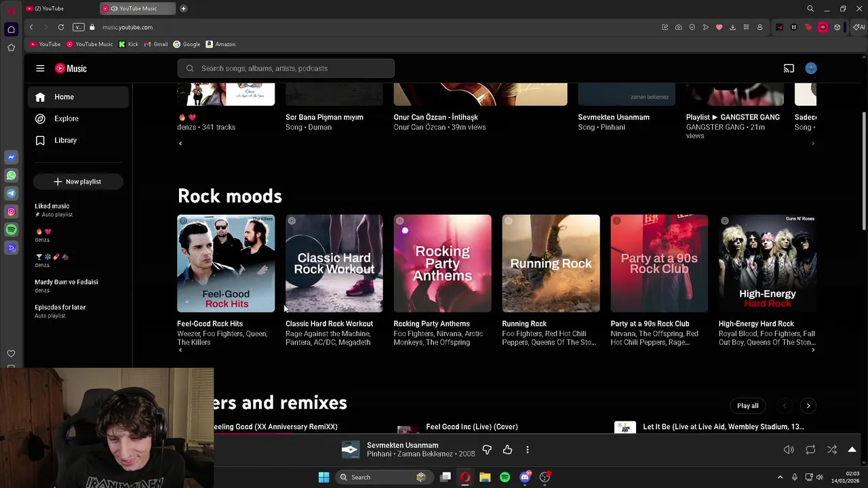Go to Library in the sidebar
868x488 pixels.
tap(78, 140)
